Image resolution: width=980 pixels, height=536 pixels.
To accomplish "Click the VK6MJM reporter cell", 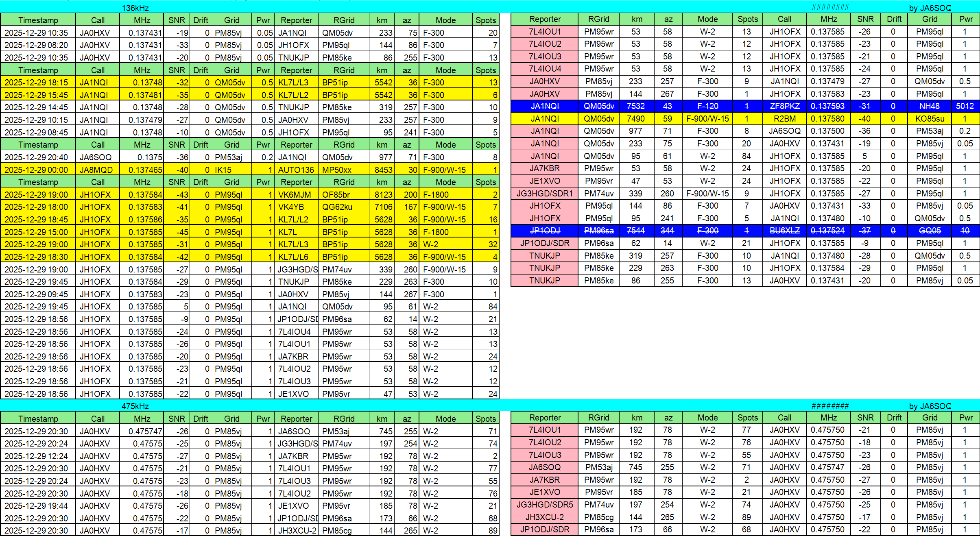I will [x=294, y=195].
